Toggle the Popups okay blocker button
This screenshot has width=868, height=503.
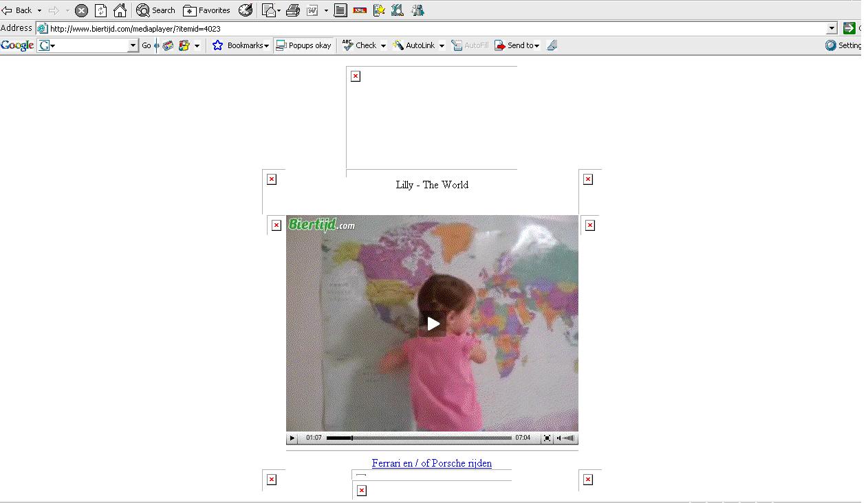(303, 45)
